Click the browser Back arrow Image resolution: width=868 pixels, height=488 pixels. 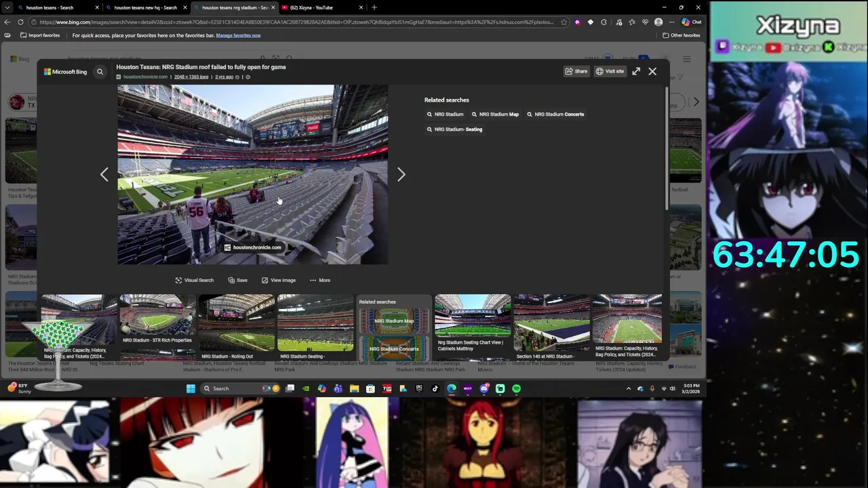click(7, 22)
